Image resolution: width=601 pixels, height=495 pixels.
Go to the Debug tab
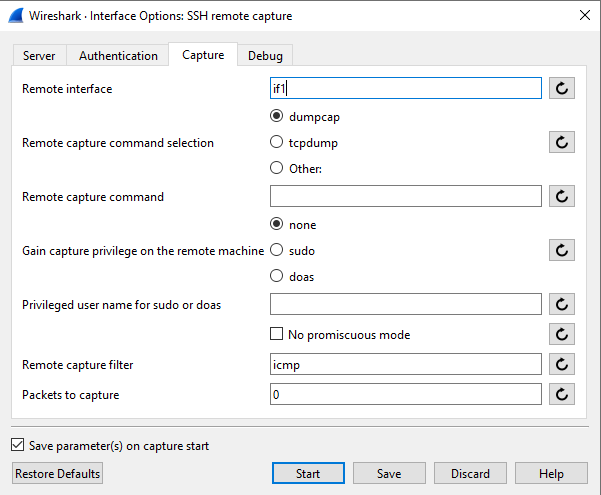[265, 56]
